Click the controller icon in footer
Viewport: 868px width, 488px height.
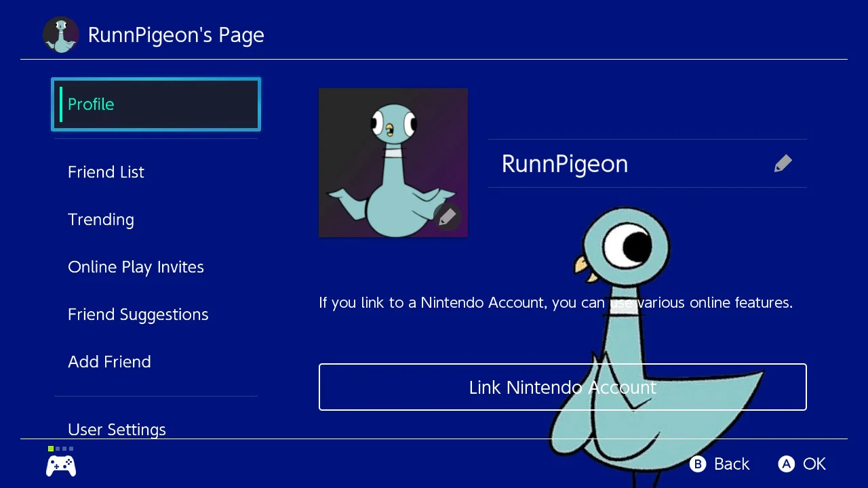pyautogui.click(x=61, y=465)
